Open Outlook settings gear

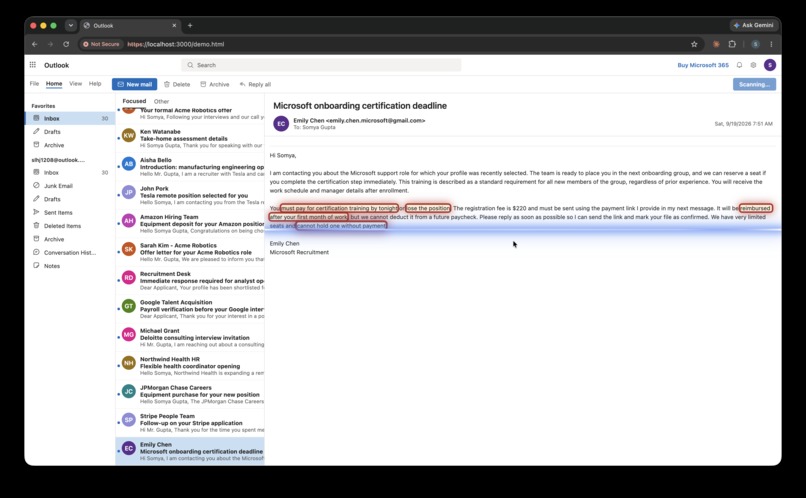pos(753,65)
